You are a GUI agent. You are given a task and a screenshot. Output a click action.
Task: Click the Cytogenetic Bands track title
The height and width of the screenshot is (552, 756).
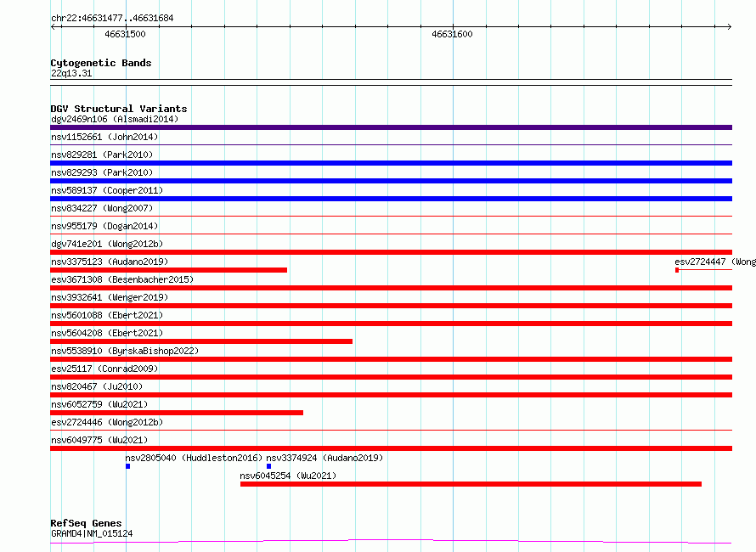[x=101, y=63]
